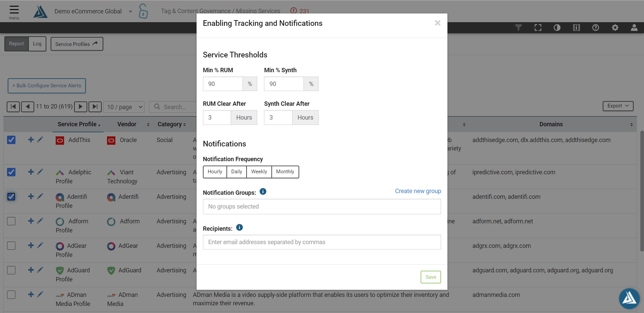
Task: Show Recipients info icon
Action: click(x=239, y=227)
